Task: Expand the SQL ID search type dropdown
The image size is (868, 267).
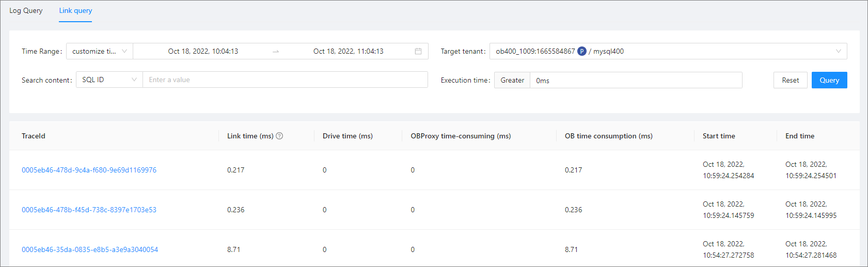Action: (109, 80)
